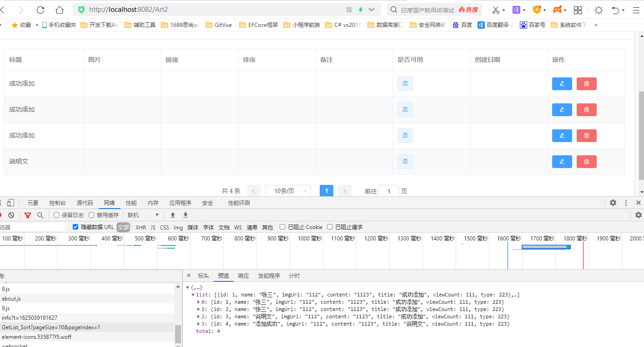Clear the network log
Screen dimensions: 644x347
pos(11,215)
